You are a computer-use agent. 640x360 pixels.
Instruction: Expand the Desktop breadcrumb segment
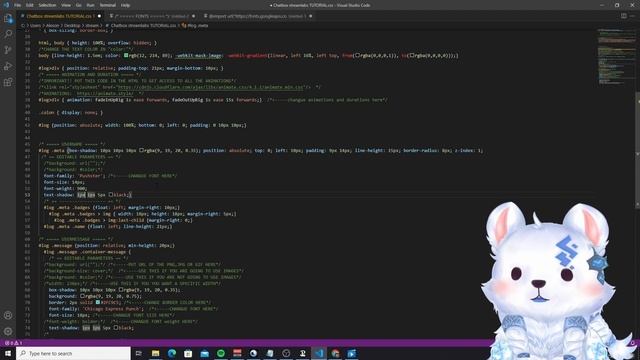72,25
